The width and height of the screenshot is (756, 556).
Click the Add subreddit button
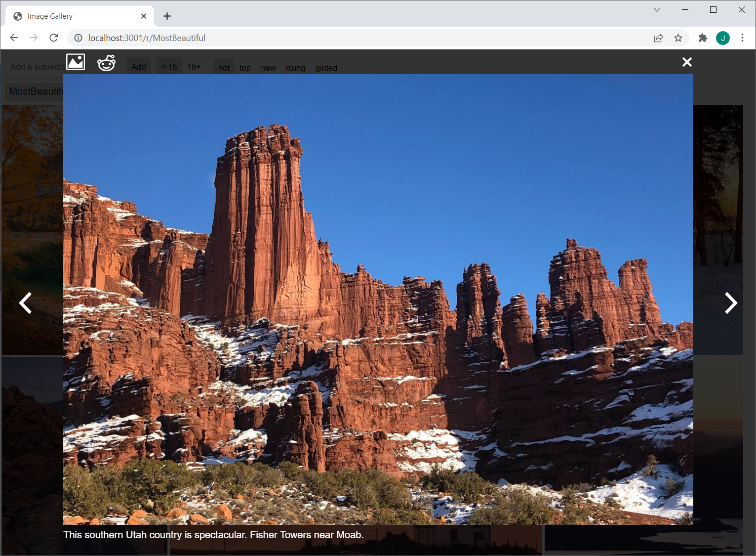(x=139, y=67)
